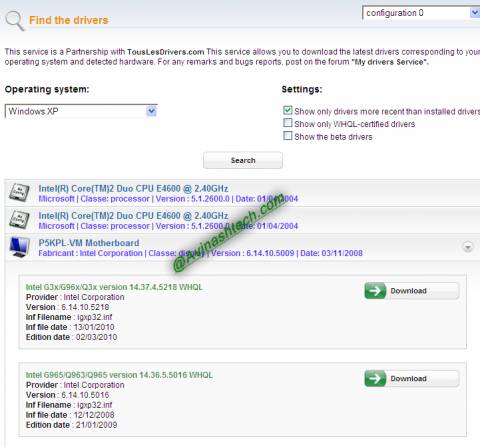Screen dimensions: 480x447
Task: Collapse the P5KPL-VM Motherboard driver section
Action: 468,247
